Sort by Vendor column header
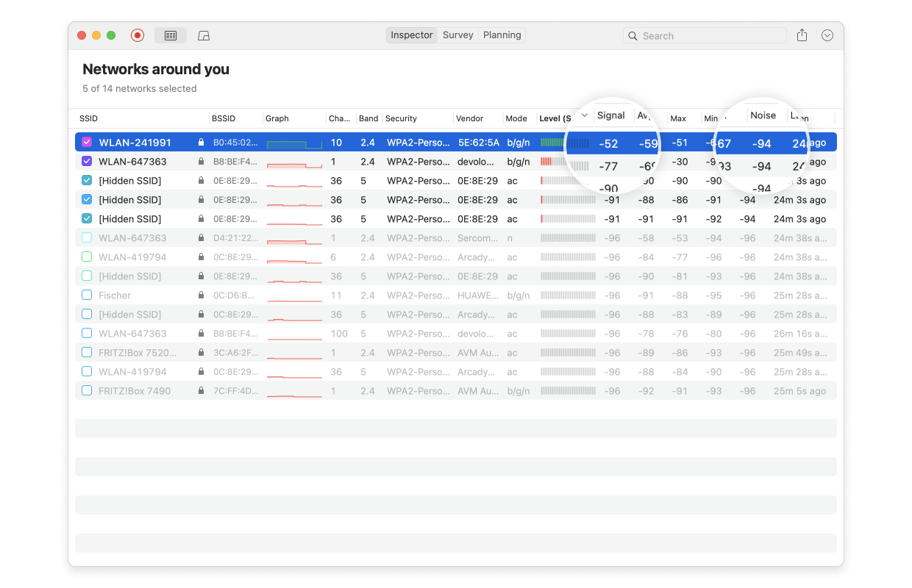This screenshot has width=912, height=588. coord(469,118)
